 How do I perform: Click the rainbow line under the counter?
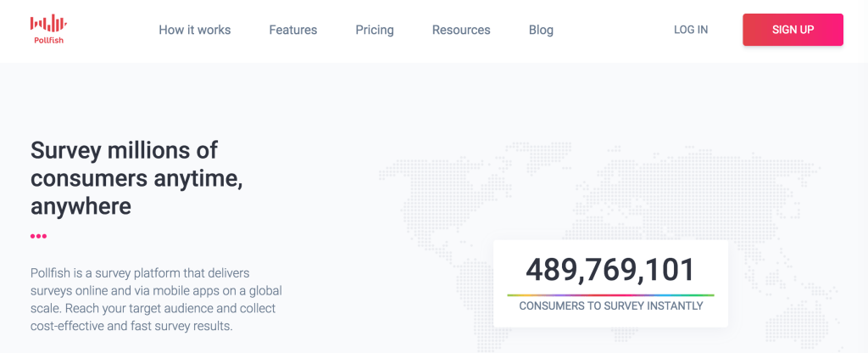(610, 295)
